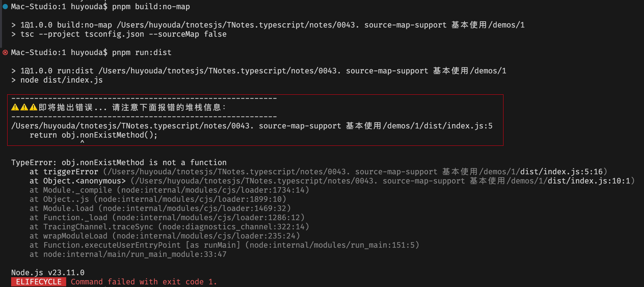Screen dimensions: 644x287
Task: Click the loader:1734:14 Module._compile reference
Action: [213, 190]
